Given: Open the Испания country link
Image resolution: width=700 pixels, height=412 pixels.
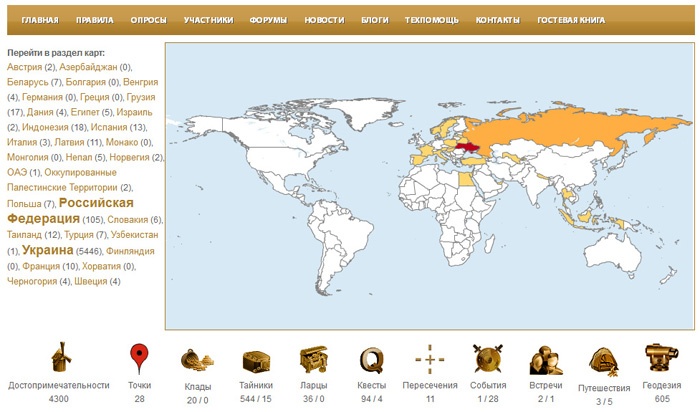Looking at the screenshot, I should click(109, 127).
